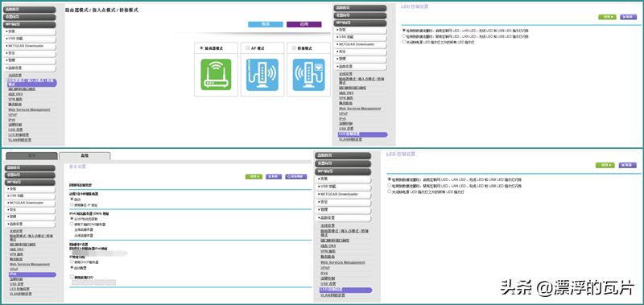
Task: Open the selected 高级 tab
Action: tap(85, 156)
